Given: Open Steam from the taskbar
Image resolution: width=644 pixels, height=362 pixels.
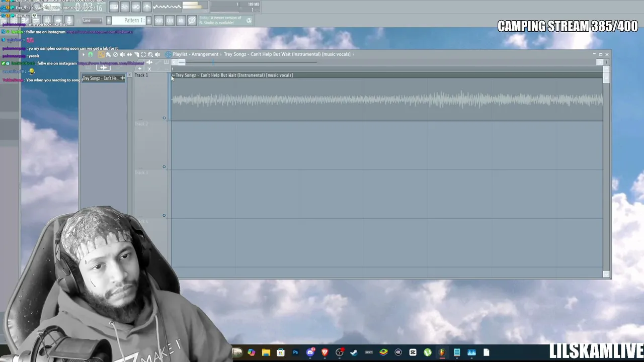Looking at the screenshot, I should click(354, 352).
